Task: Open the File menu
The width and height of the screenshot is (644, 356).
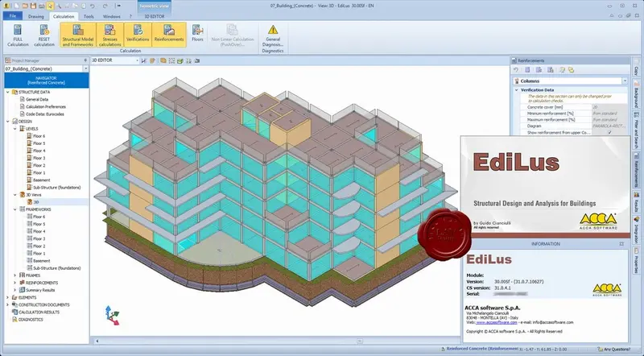Action: (13, 16)
